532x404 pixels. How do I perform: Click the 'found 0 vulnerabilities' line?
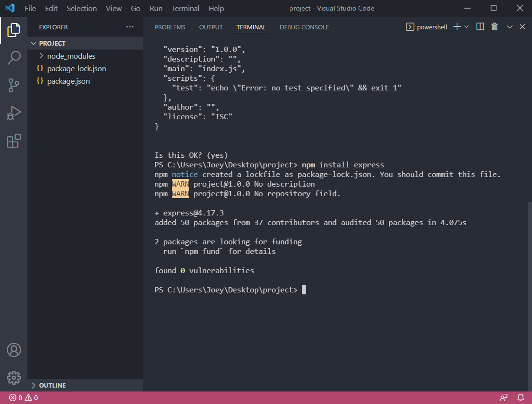coord(204,270)
